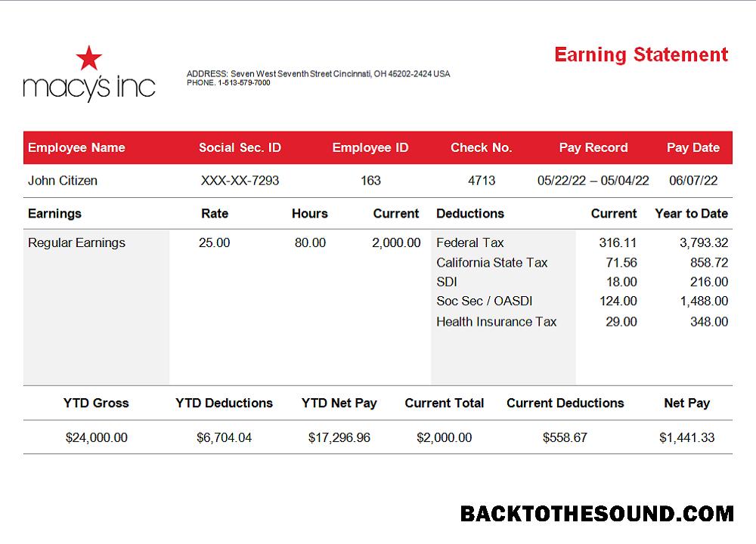Select pay record 05/22/22 – 05/04/22
Viewport: 756px width, 544px height.
[x=593, y=181]
